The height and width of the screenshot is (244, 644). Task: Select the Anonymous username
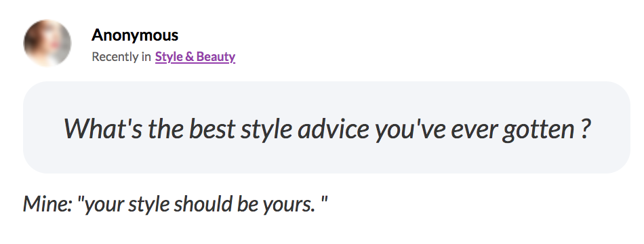tap(135, 35)
